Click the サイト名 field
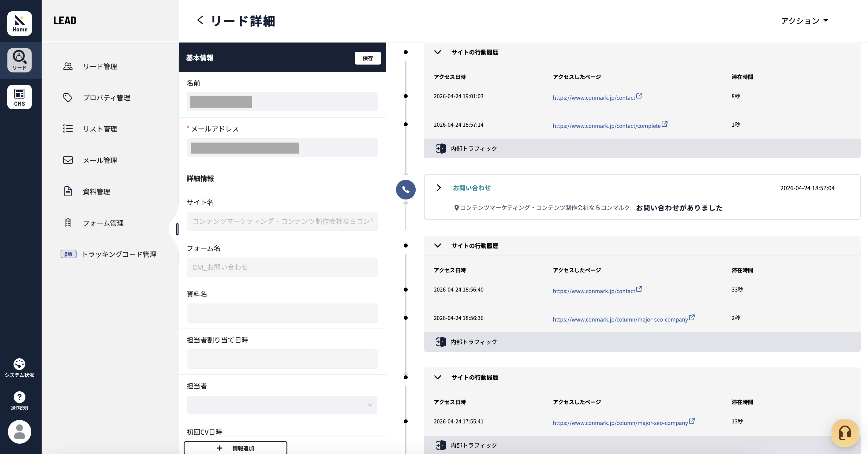 pyautogui.click(x=282, y=221)
